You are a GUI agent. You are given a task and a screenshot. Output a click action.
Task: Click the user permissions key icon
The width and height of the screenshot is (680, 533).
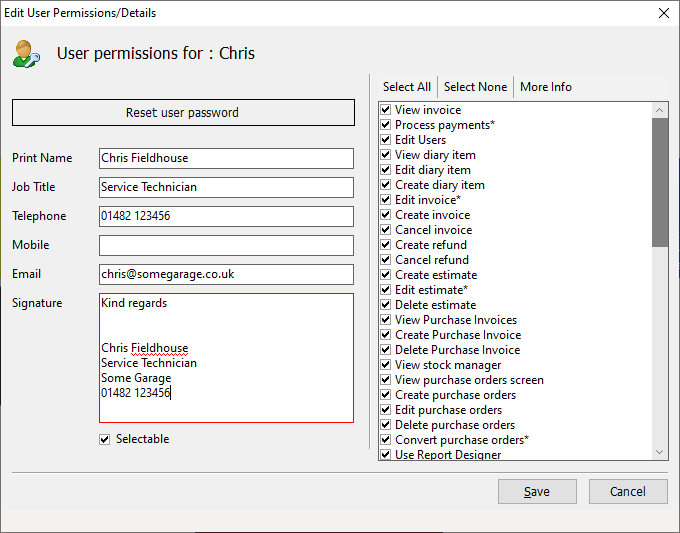pos(26,54)
